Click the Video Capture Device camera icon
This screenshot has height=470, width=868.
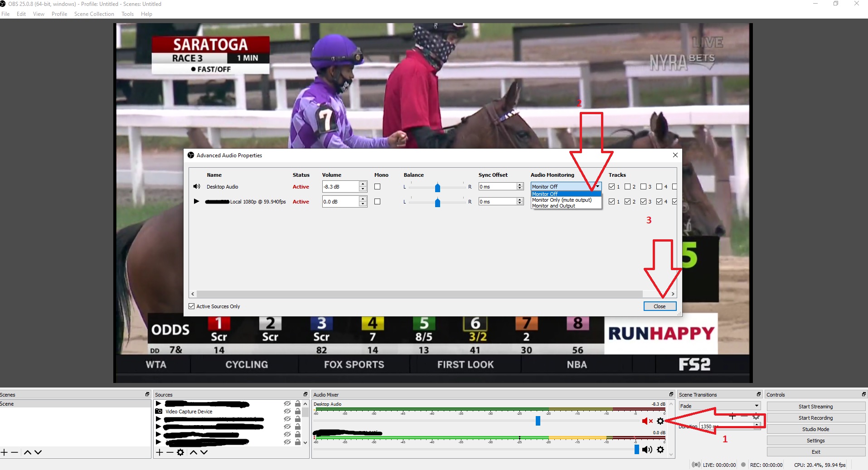(x=159, y=412)
